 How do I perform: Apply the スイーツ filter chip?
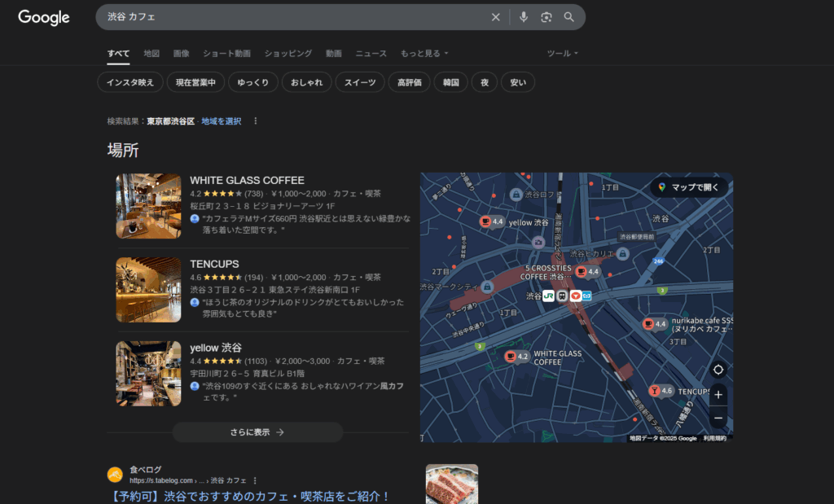(x=360, y=82)
